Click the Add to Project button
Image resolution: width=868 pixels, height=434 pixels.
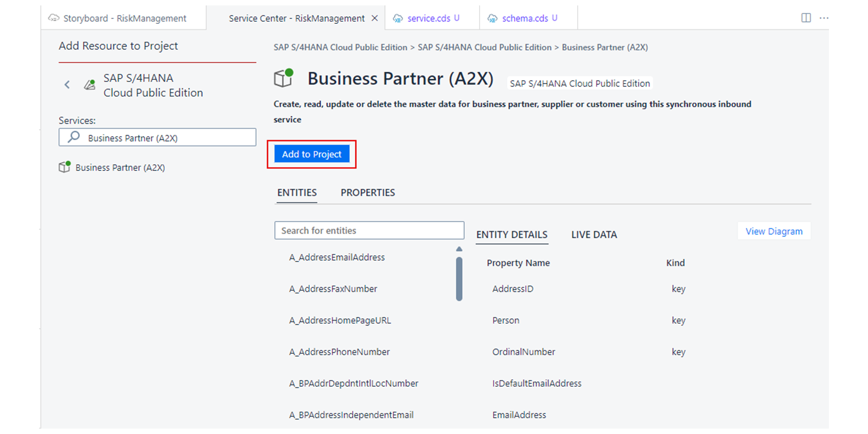[x=311, y=154]
